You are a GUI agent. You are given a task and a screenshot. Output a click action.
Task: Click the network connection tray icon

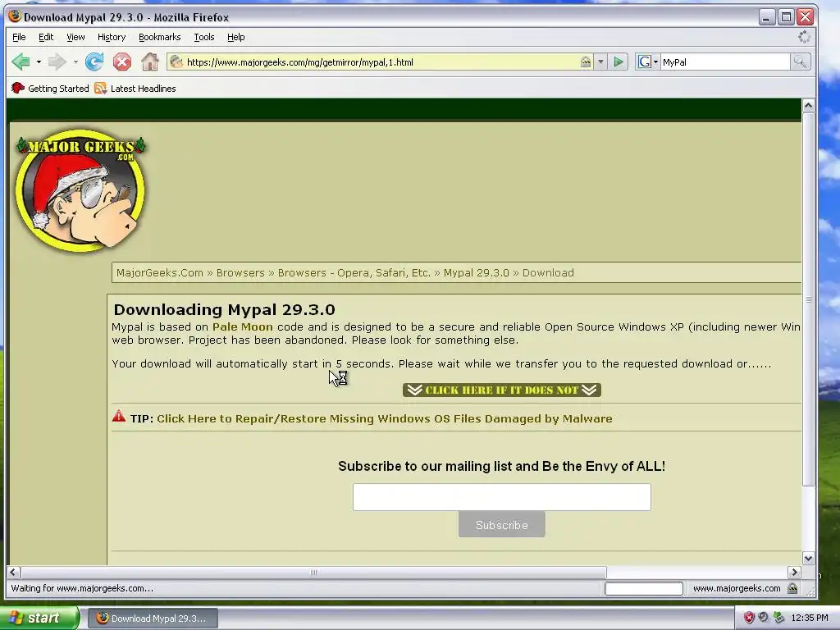click(x=778, y=618)
